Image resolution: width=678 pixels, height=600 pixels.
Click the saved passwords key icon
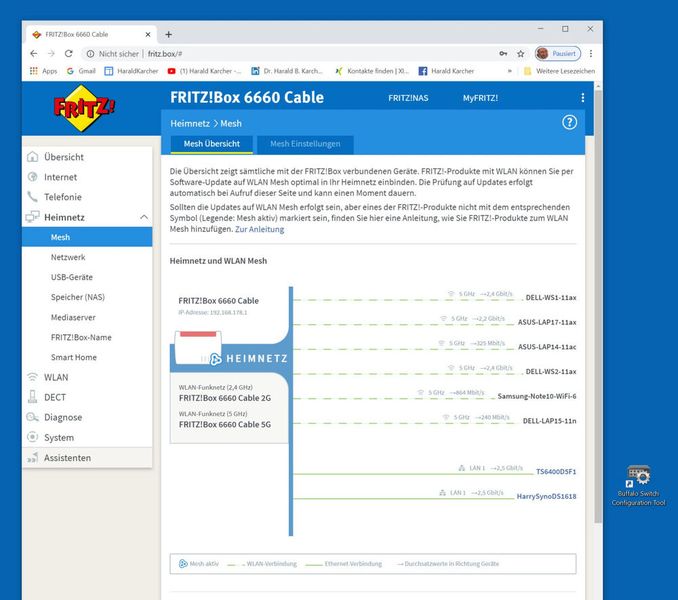(x=503, y=54)
